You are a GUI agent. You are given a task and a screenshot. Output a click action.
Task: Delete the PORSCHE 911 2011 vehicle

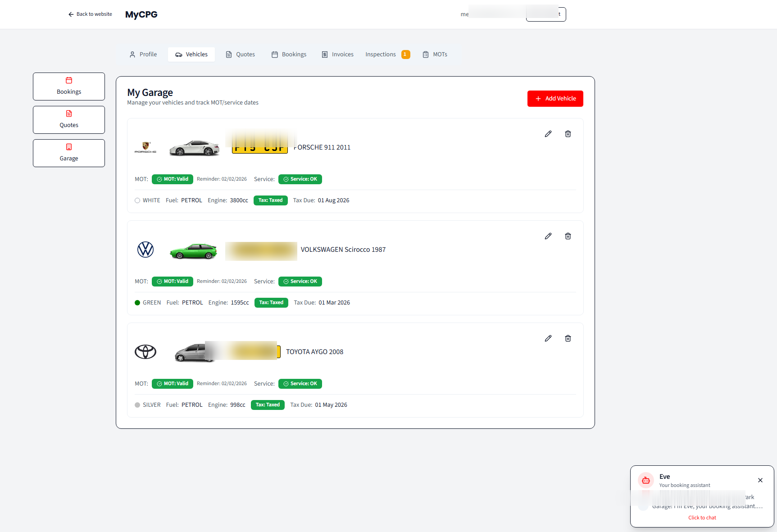click(x=568, y=134)
